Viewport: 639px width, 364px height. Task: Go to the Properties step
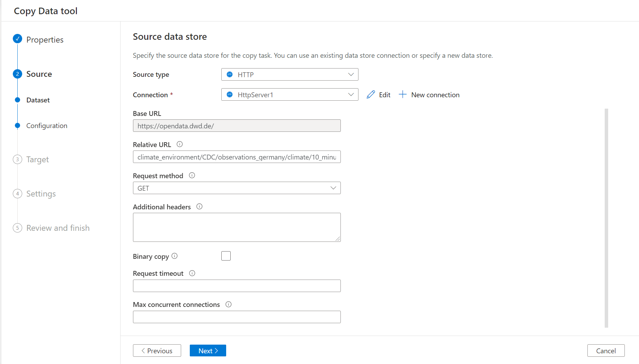click(45, 39)
